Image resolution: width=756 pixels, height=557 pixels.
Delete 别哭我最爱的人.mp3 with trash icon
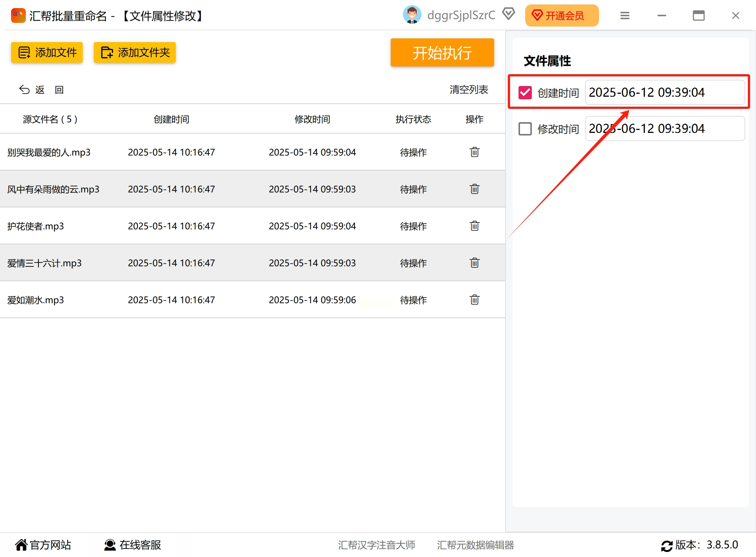474,152
